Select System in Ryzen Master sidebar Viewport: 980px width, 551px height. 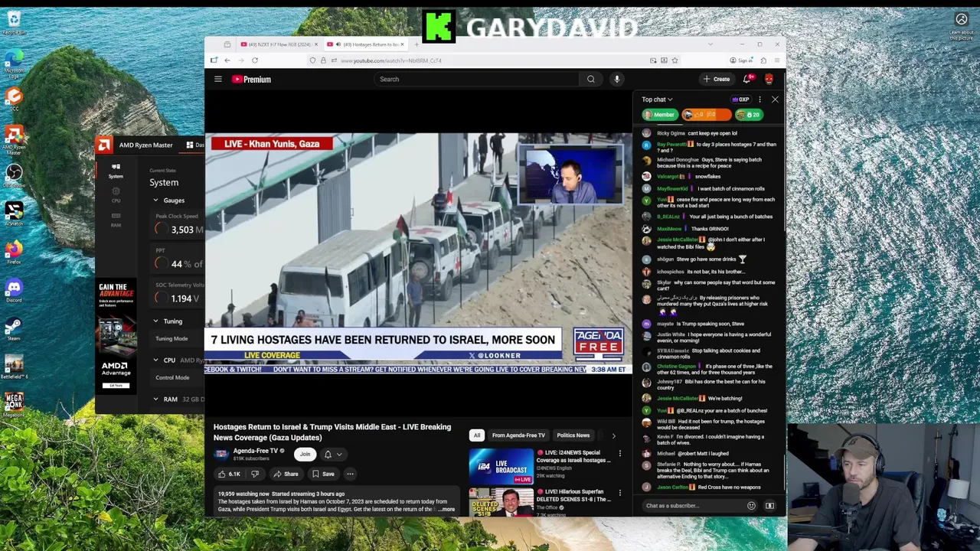click(116, 171)
